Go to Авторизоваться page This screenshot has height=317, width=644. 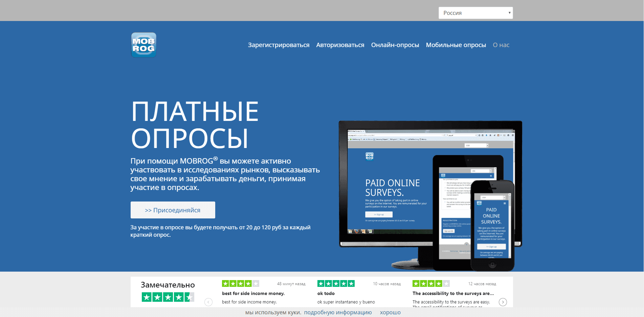(340, 45)
